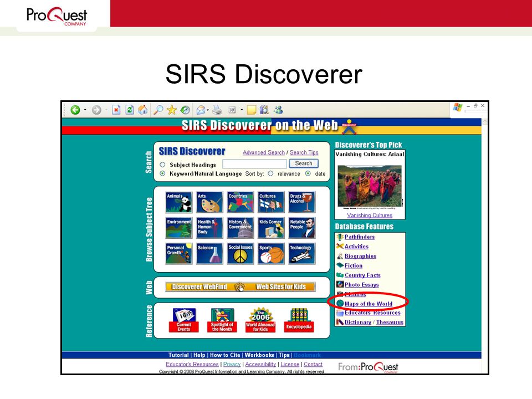Viewport: 532px width, 399px height.
Task: Open the Encyclopedia reference icon
Action: 299,320
